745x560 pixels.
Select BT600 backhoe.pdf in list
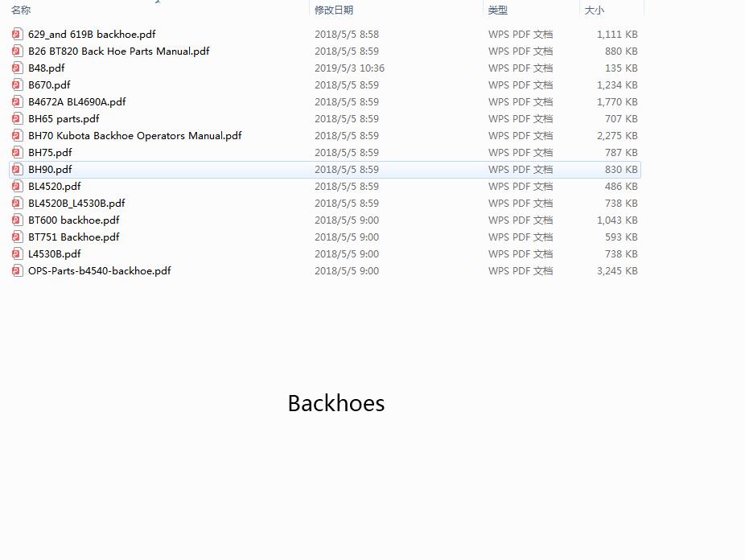click(x=73, y=220)
